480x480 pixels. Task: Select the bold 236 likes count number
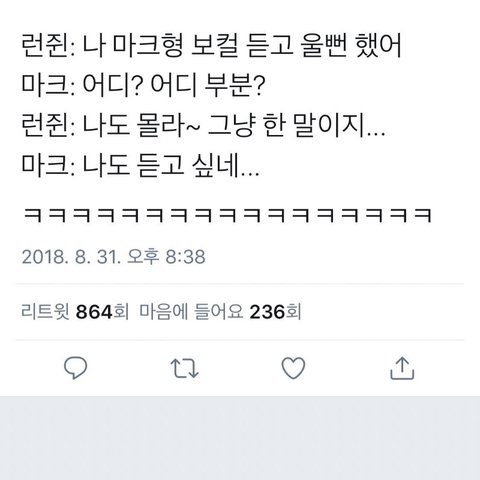[x=267, y=312]
